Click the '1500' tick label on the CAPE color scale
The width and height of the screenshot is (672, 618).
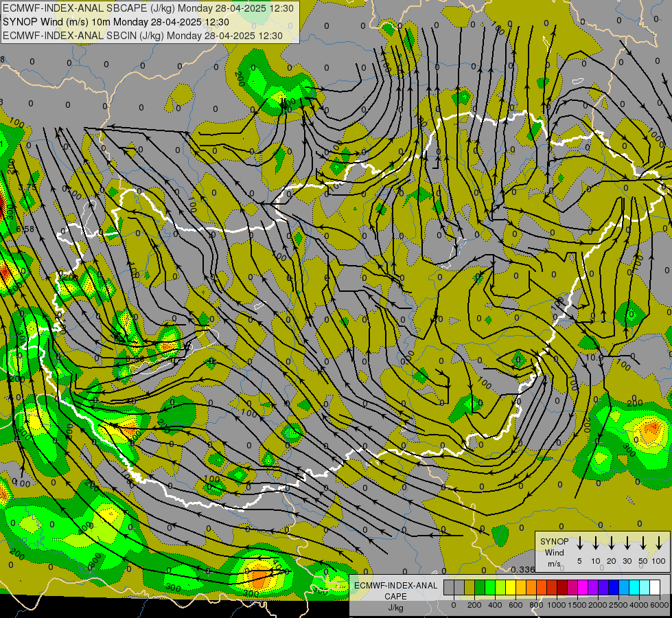tap(577, 605)
